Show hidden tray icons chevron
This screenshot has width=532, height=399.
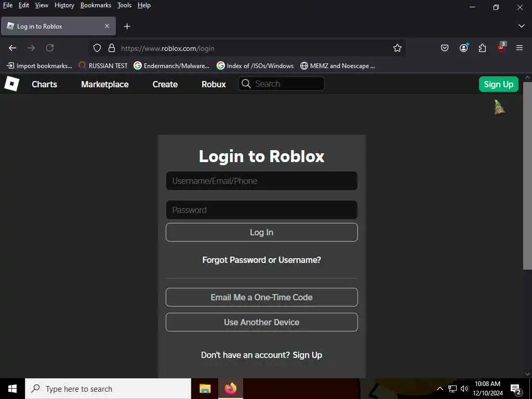coord(440,389)
